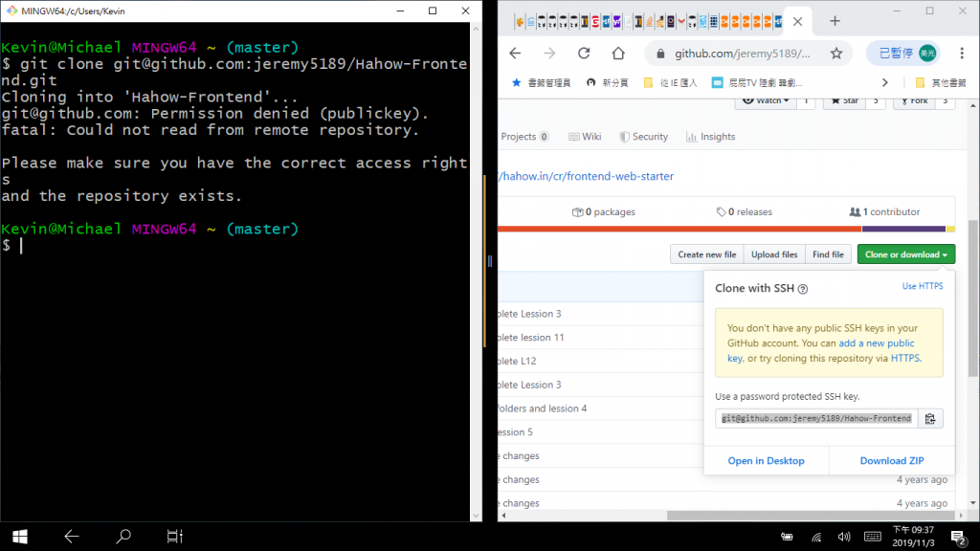
Task: Click the repository language color bar
Action: [726, 230]
